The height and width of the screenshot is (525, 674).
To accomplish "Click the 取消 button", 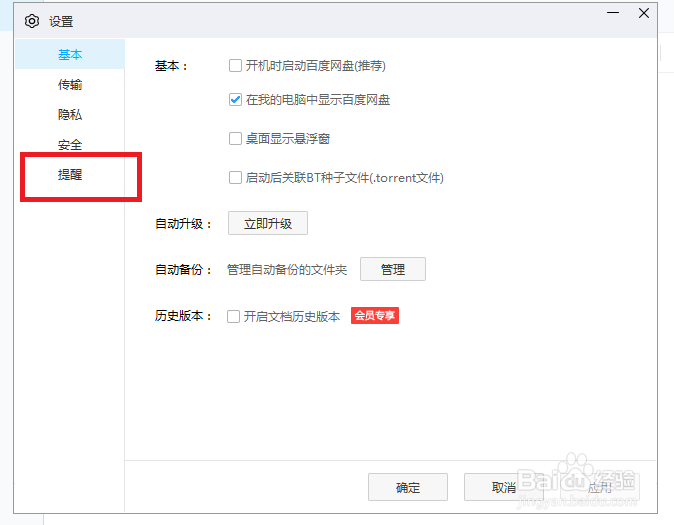I will [x=504, y=487].
